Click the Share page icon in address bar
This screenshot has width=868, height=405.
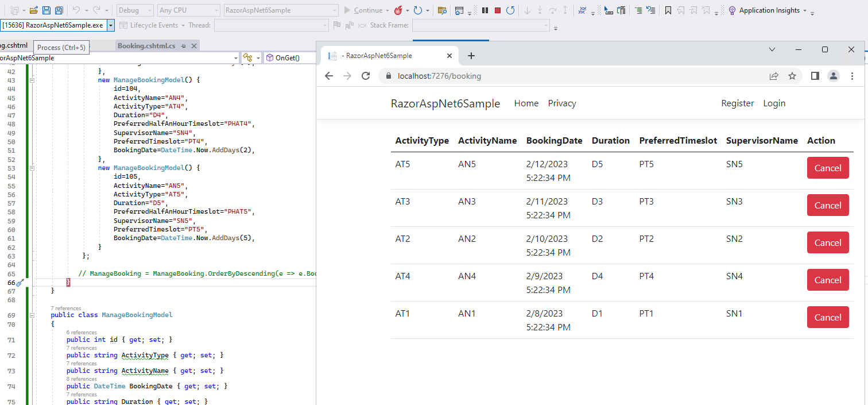coord(774,76)
